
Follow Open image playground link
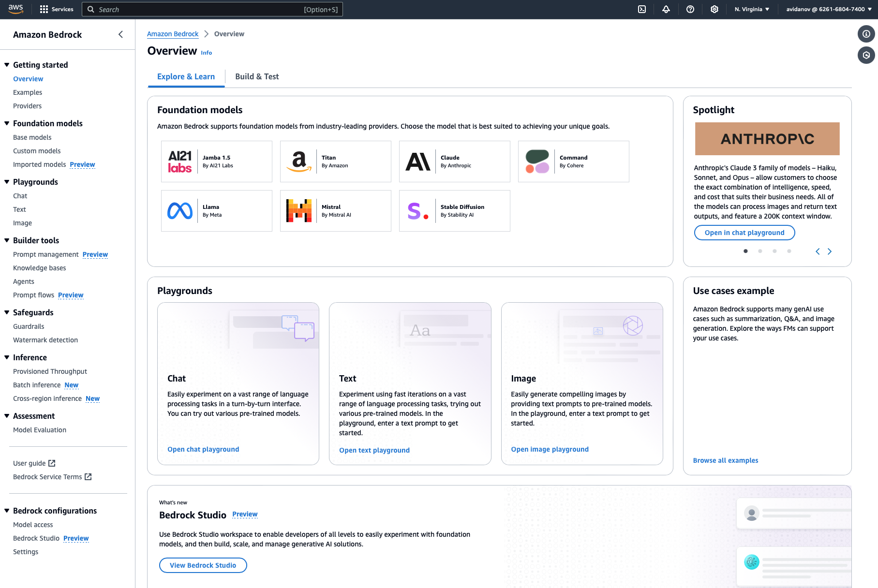coord(550,449)
